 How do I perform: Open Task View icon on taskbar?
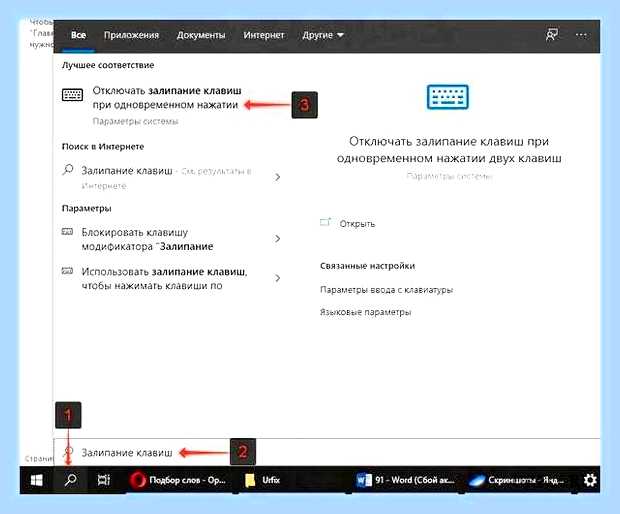(104, 480)
